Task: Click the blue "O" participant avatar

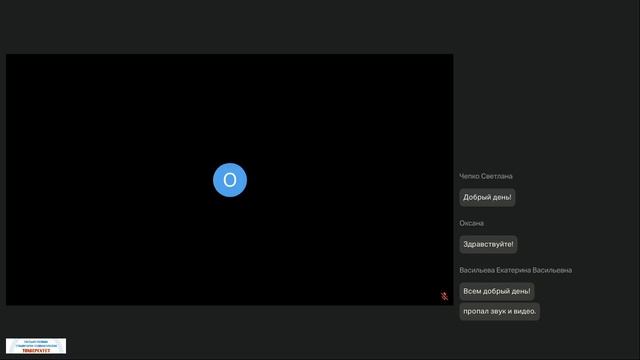Action: (230, 180)
